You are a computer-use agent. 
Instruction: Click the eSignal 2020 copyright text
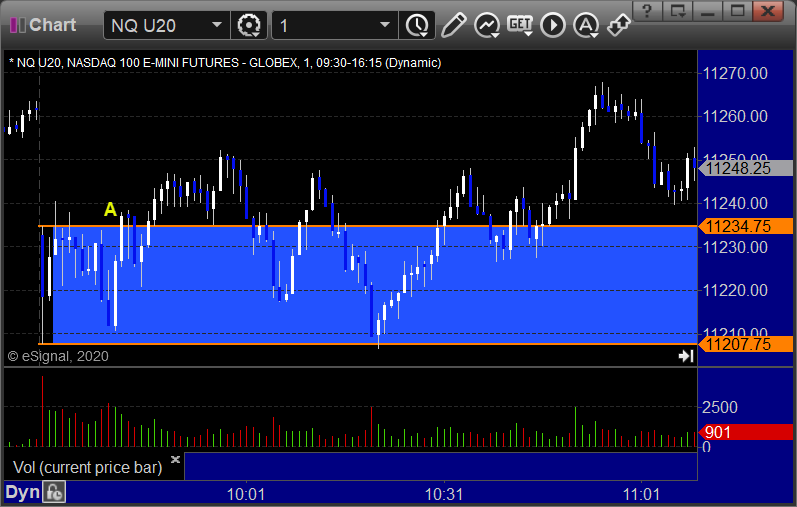pos(58,356)
